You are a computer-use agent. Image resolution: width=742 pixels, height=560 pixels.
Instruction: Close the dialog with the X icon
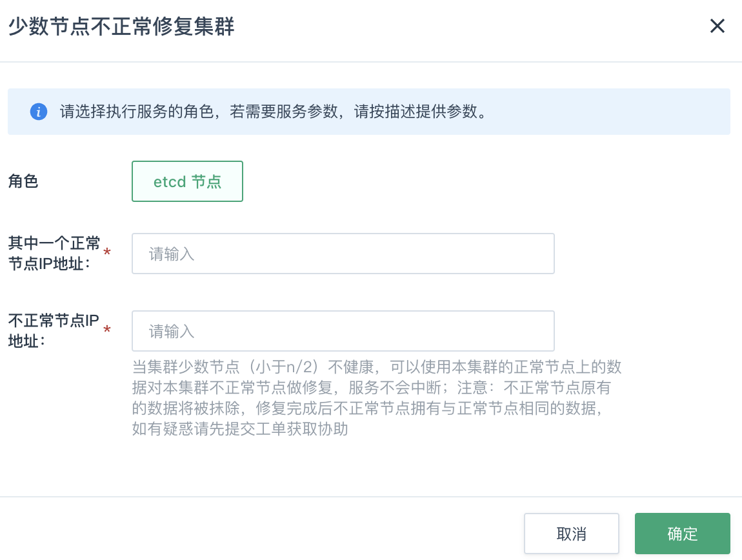(x=717, y=26)
